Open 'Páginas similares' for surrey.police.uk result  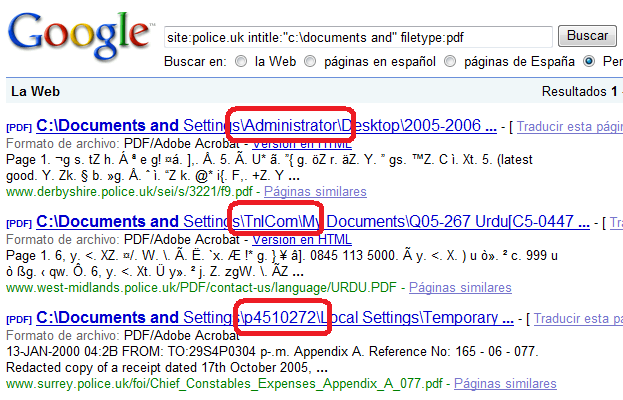point(505,383)
